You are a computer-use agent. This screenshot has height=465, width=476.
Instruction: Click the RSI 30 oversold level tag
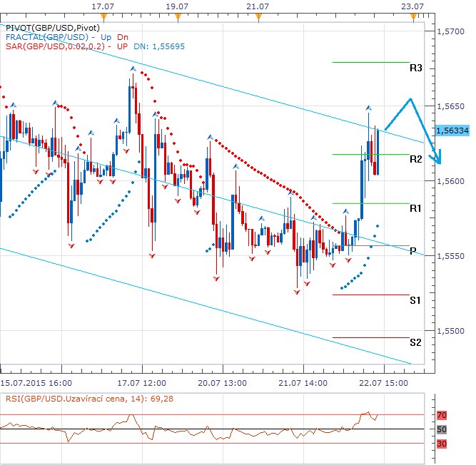442,443
